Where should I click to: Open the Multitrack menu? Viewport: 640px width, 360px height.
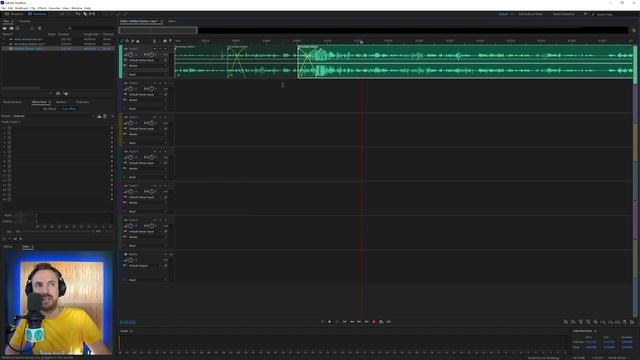pos(21,8)
